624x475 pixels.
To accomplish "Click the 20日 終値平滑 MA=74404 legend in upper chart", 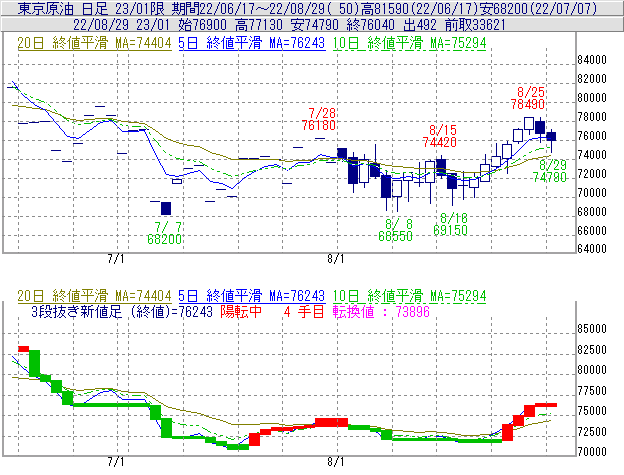I will (94, 43).
